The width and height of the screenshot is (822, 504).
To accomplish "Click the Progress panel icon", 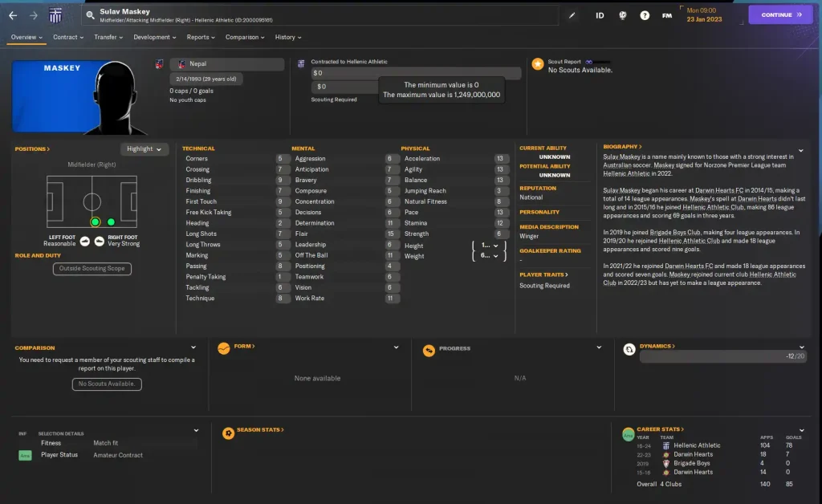I will pyautogui.click(x=429, y=351).
